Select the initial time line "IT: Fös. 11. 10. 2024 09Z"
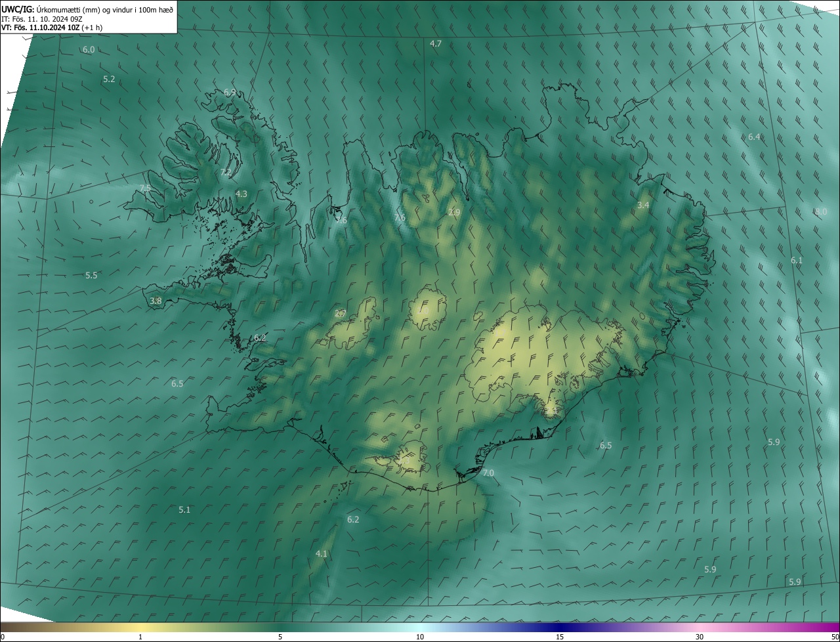Viewport: 840px width, 642px height. pos(42,19)
